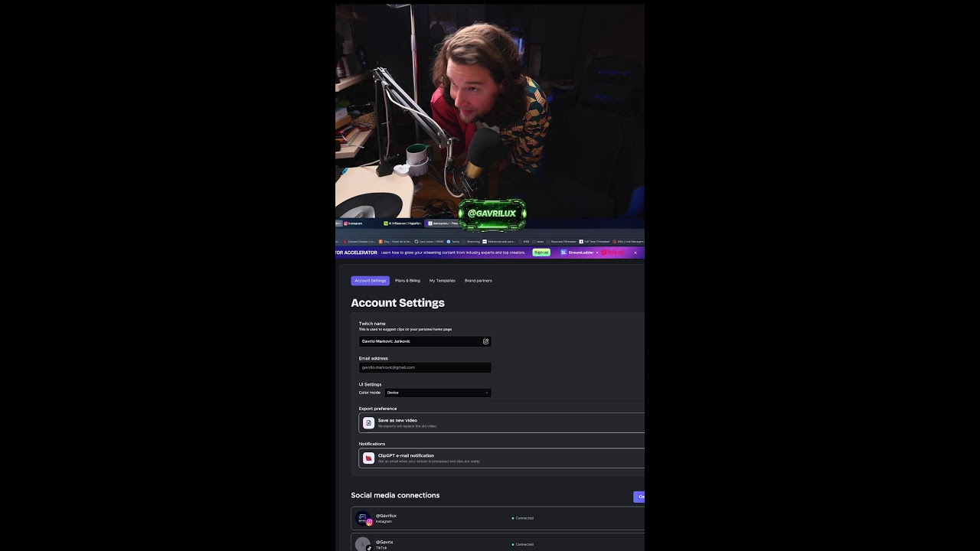Click the Twitch name input field
Image resolution: width=980 pixels, height=551 pixels.
click(425, 341)
